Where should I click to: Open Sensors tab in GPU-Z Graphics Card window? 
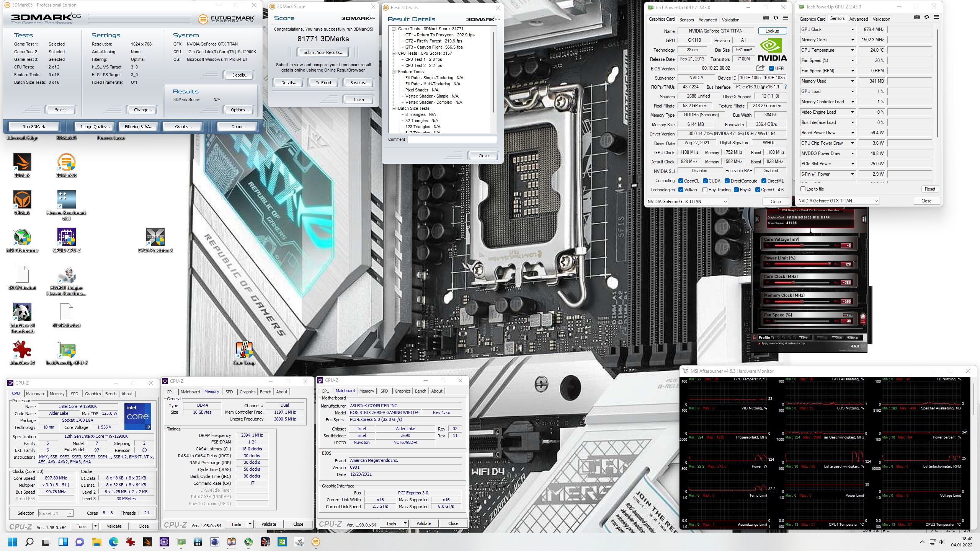686,20
